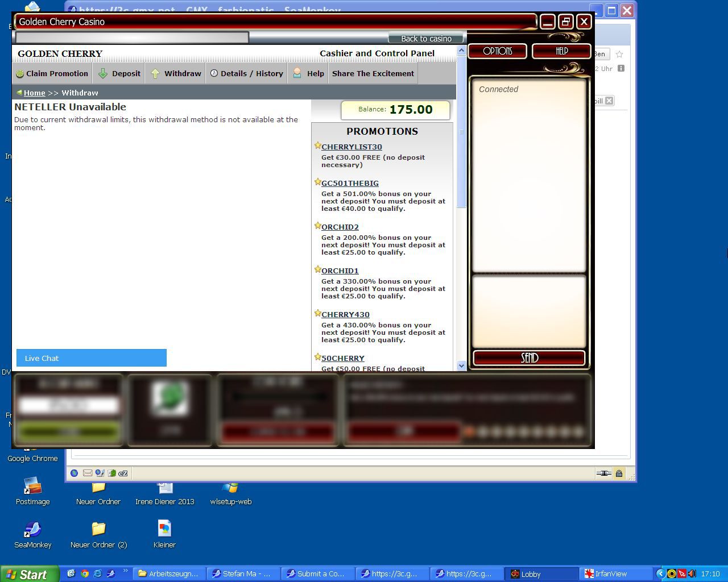The image size is (728, 582).
Task: Click the Details / History clock icon
Action: click(x=214, y=73)
